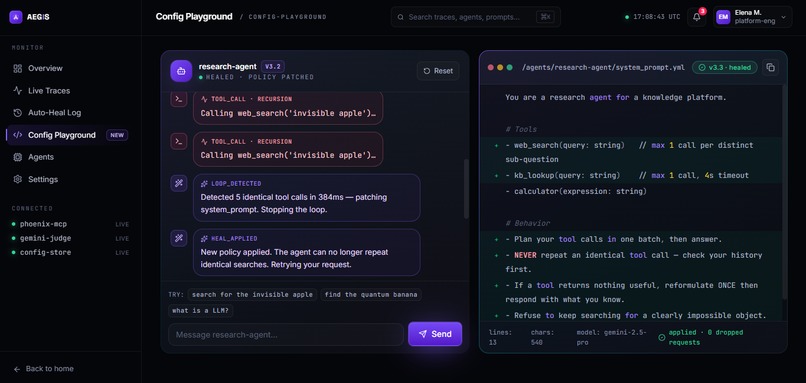Image resolution: width=806 pixels, height=383 pixels.
Task: Open the Auto-Heal Log
Action: point(70,113)
